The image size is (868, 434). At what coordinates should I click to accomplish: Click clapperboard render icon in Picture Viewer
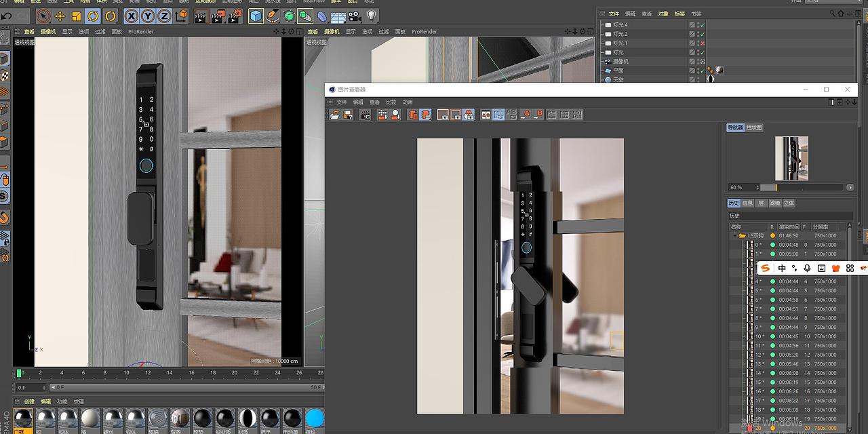click(x=366, y=115)
